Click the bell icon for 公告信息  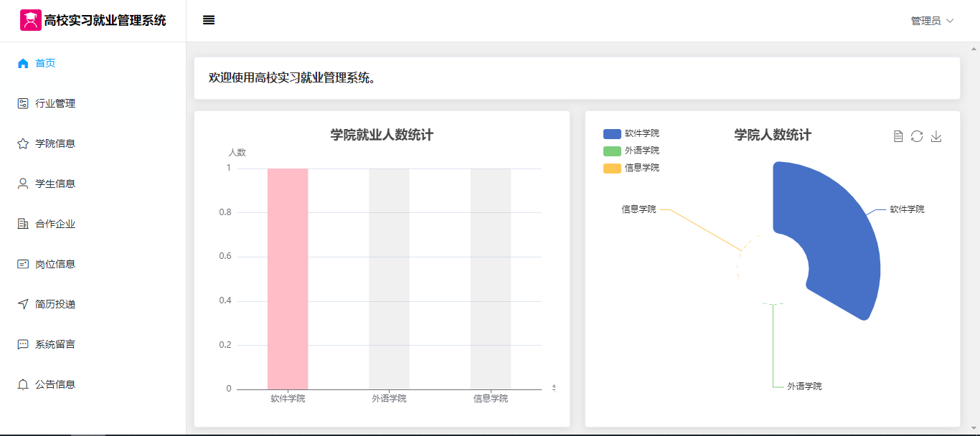(23, 384)
